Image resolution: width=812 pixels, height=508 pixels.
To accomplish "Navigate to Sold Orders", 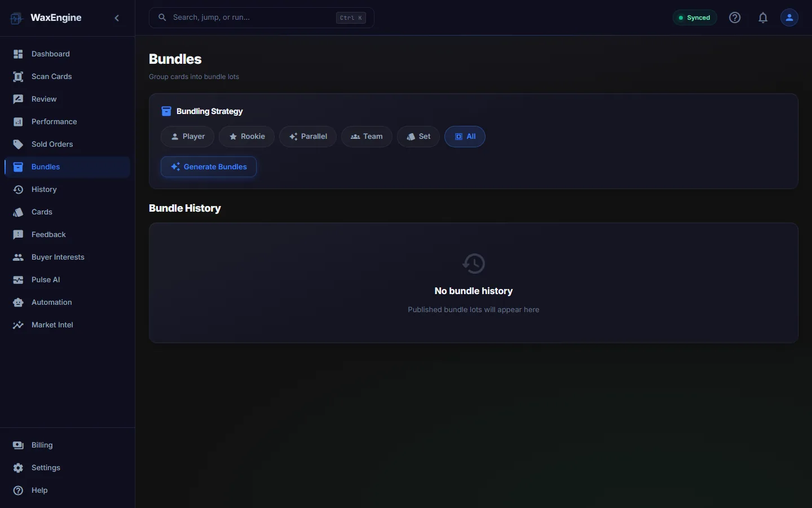I will (67, 144).
